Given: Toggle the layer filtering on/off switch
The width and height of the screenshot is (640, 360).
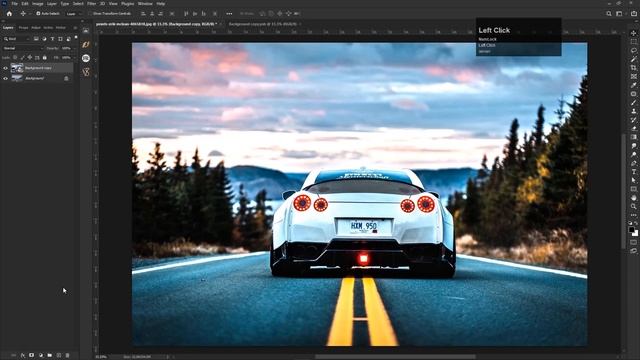Looking at the screenshot, I should (76, 38).
